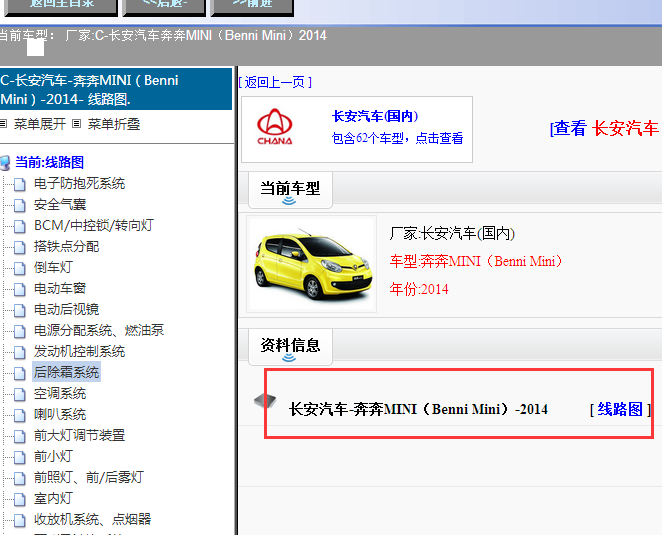Click page icon beside 电动后视镜

[19, 310]
